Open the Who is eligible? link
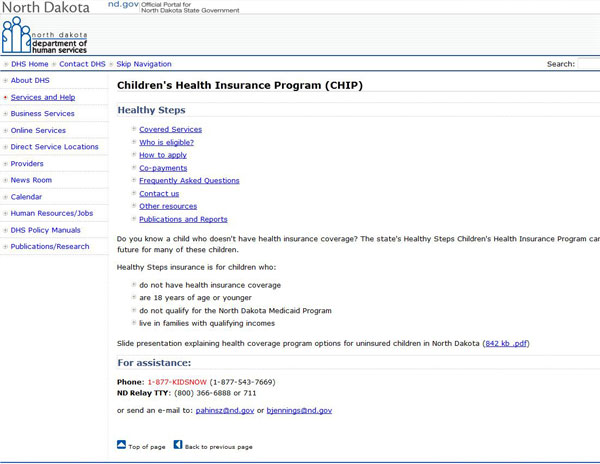600x464 pixels. 166,143
